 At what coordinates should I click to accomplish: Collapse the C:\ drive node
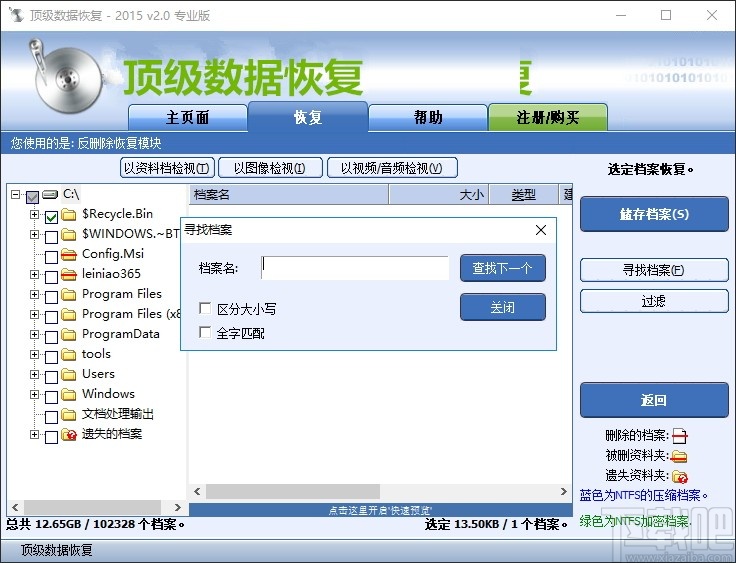coord(15,194)
